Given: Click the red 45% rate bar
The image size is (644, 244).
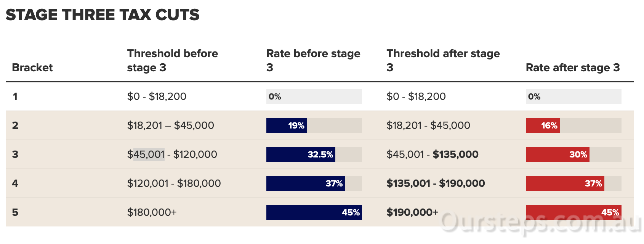Looking at the screenshot, I should [x=573, y=212].
